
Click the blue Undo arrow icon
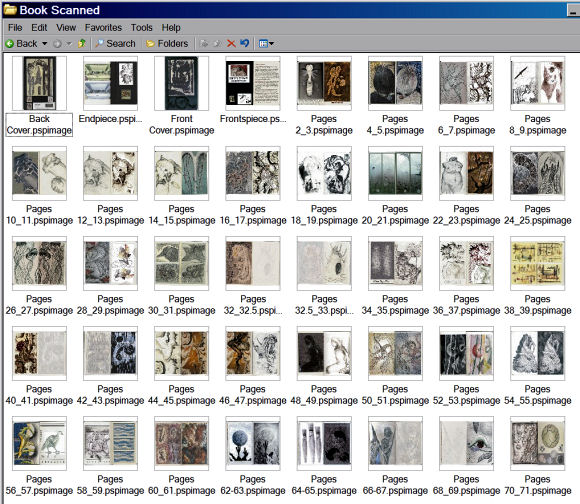[245, 44]
